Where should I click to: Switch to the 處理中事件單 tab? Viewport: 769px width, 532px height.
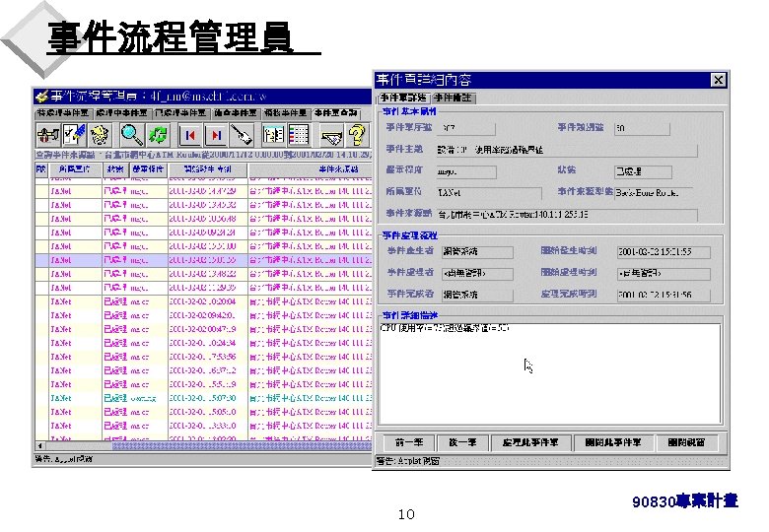coord(121,113)
